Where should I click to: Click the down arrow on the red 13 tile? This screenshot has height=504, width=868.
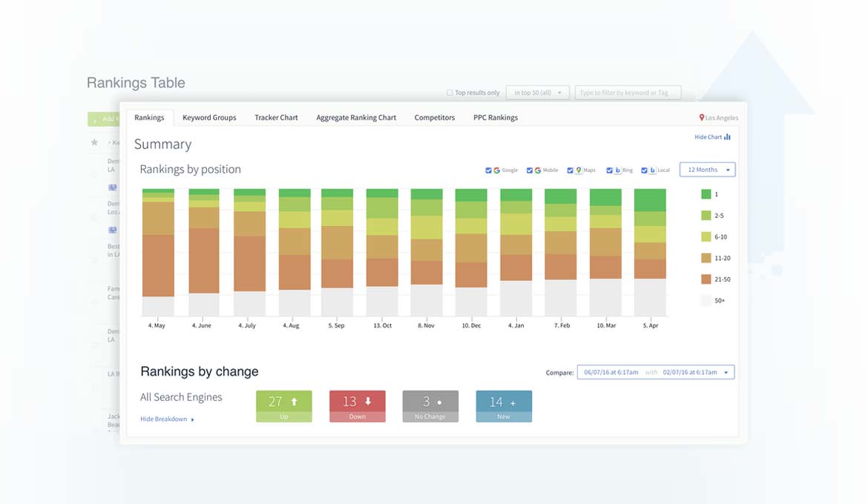(x=368, y=402)
